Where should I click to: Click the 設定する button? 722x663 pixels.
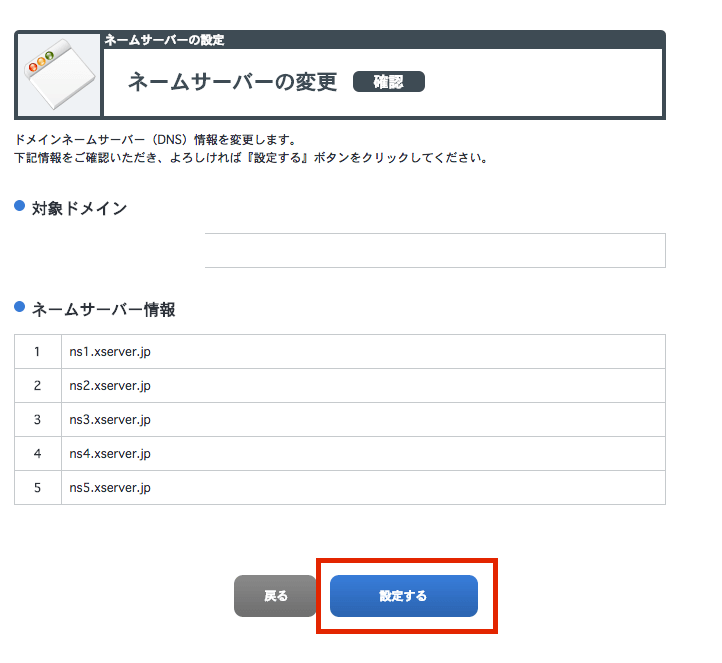coord(403,596)
